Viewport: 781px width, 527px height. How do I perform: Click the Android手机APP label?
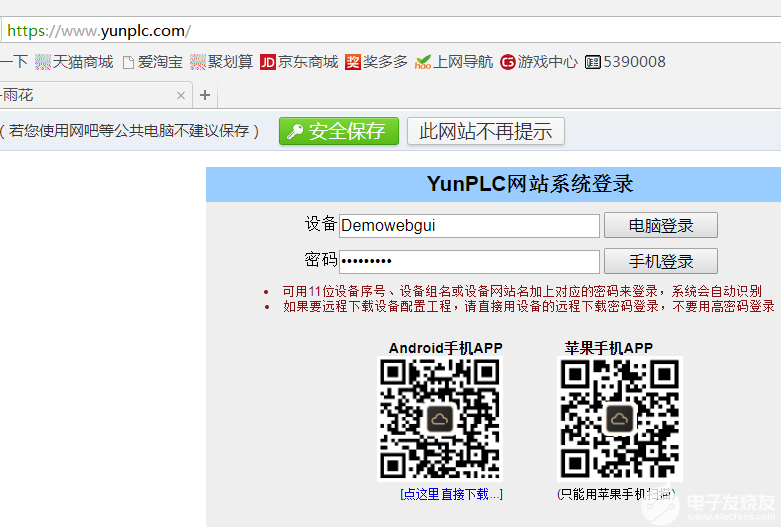point(446,348)
